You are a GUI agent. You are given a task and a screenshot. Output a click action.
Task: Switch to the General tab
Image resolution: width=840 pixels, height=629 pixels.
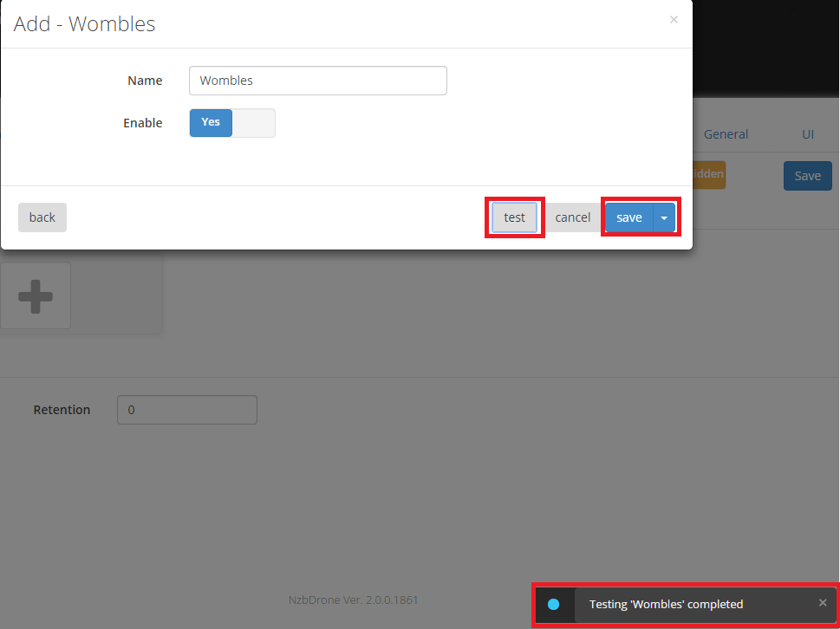(x=726, y=134)
